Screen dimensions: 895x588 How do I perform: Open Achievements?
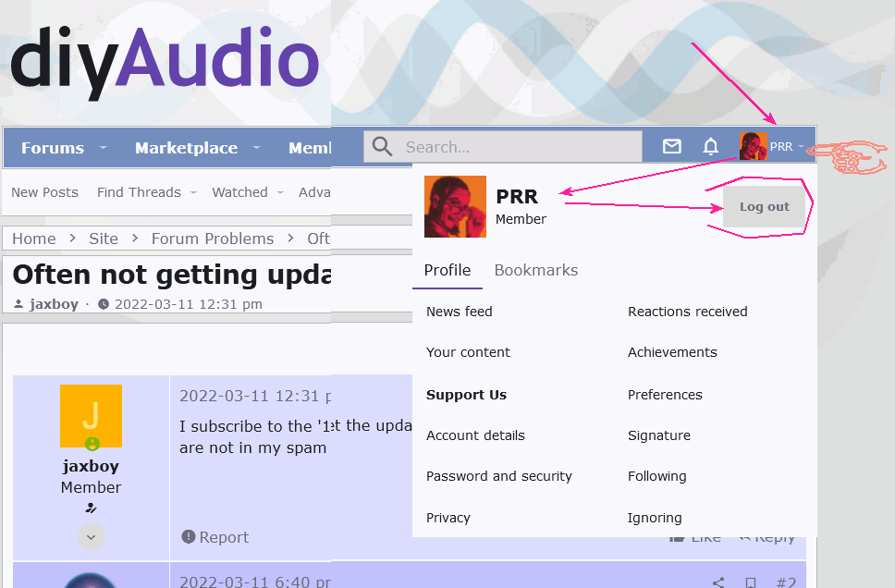672,352
